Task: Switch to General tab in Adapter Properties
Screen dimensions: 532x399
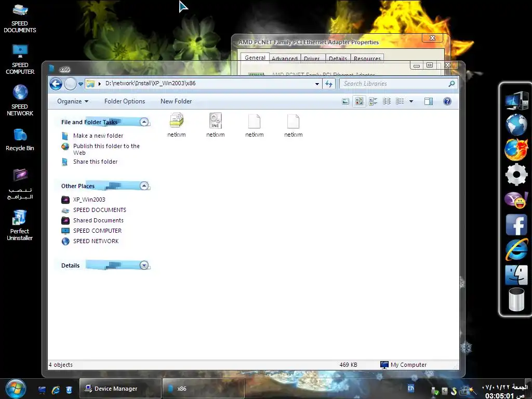Action: 255,58
